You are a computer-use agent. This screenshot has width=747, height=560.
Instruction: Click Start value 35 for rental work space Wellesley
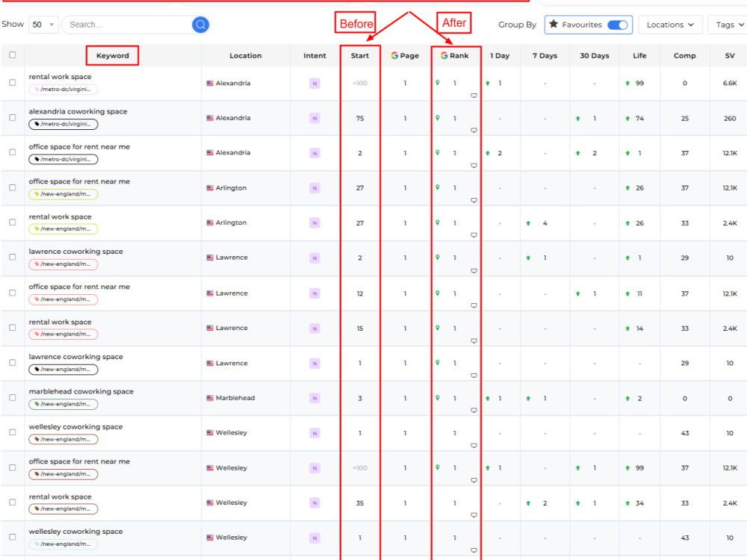[x=360, y=503]
